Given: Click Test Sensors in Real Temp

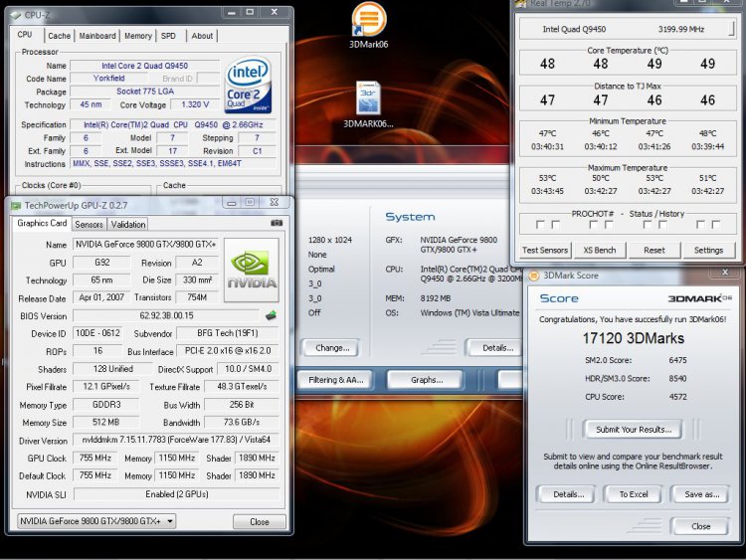Looking at the screenshot, I should [x=545, y=250].
